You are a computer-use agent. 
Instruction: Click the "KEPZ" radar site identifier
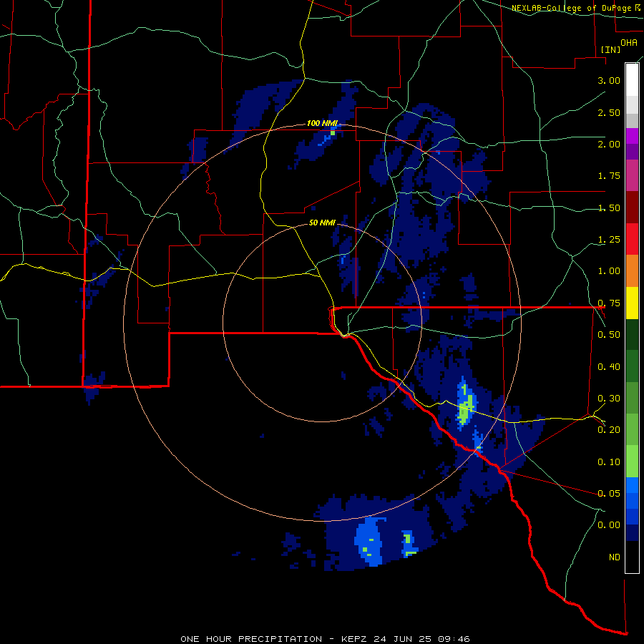click(355, 639)
